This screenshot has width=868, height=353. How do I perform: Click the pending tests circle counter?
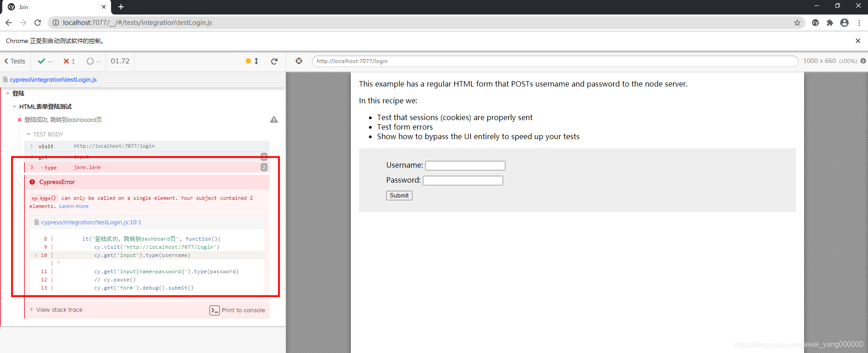point(94,61)
